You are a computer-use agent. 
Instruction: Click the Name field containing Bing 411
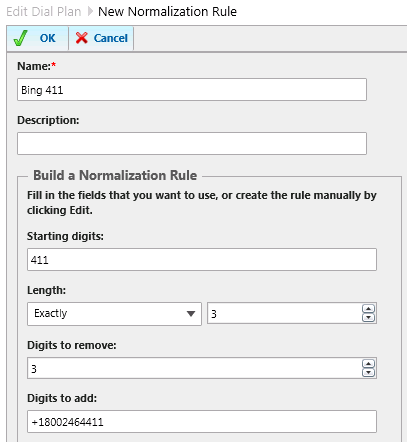click(x=192, y=90)
